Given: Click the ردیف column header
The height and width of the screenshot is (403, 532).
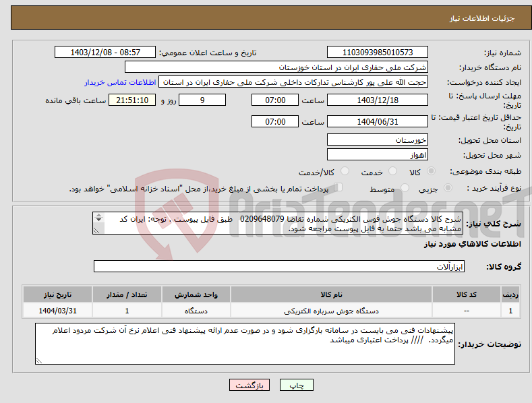Looking at the screenshot, I should point(510,294).
